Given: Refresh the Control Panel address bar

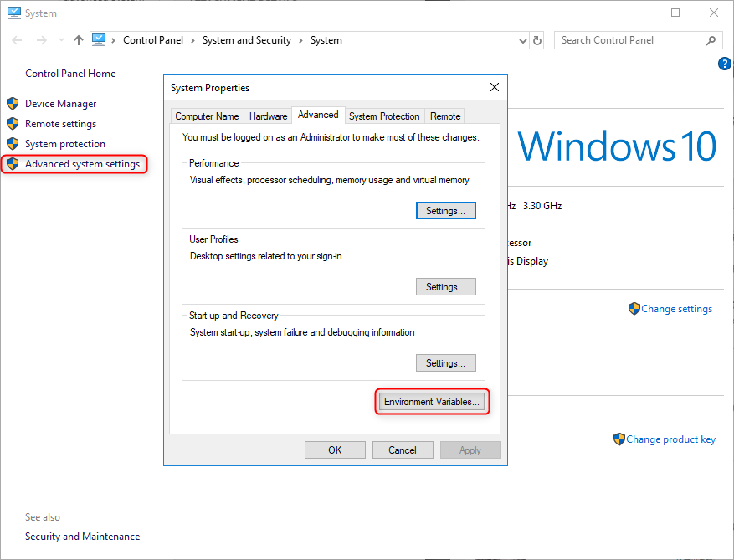Looking at the screenshot, I should pyautogui.click(x=537, y=40).
